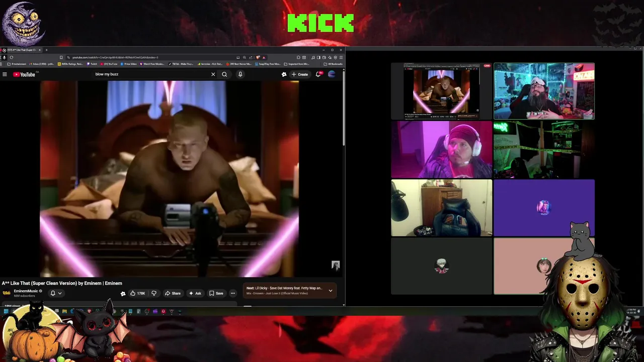Screen dimensions: 644x362
Task: Select the green-lit dark room webcam tile
Action: point(544,149)
